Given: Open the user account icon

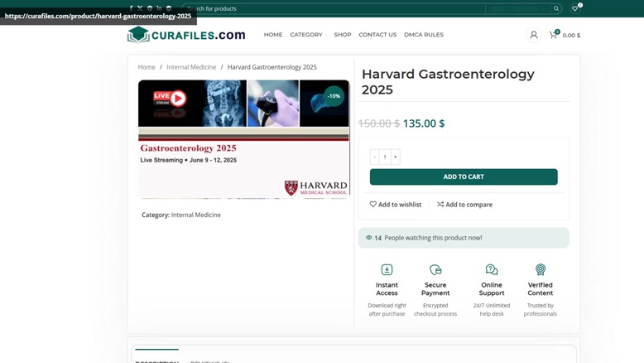Looking at the screenshot, I should 534,35.
